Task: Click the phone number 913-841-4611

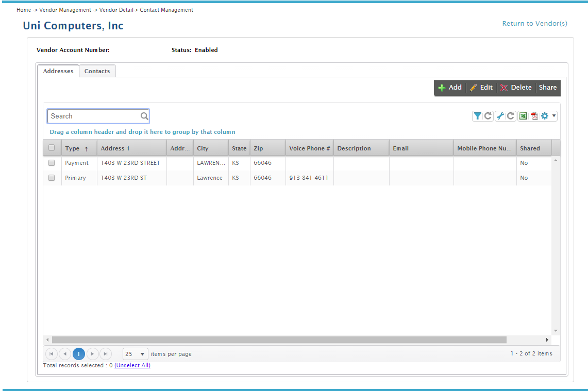Action: tap(309, 178)
